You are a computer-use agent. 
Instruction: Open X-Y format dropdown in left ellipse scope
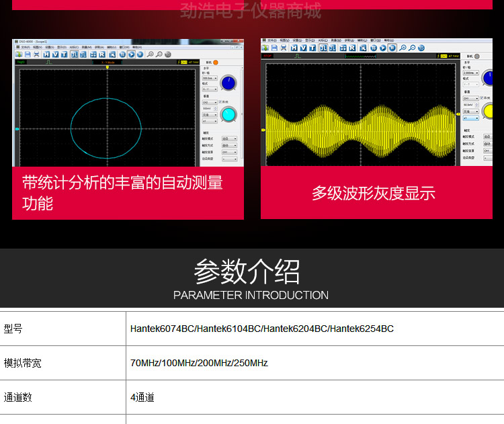click(210, 89)
